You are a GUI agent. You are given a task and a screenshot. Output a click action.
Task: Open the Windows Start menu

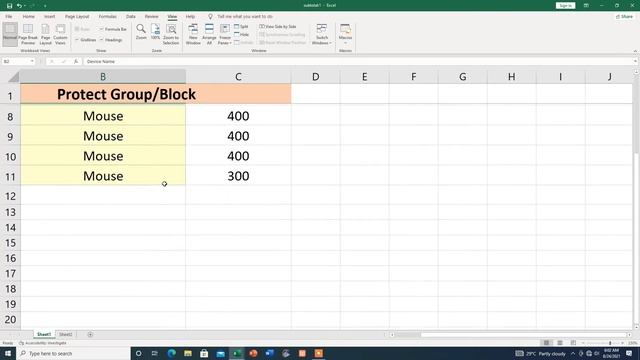click(x=8, y=353)
